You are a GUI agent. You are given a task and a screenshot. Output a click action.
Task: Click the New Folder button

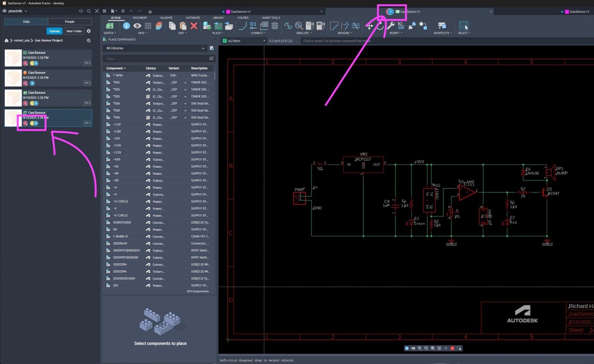(x=74, y=31)
